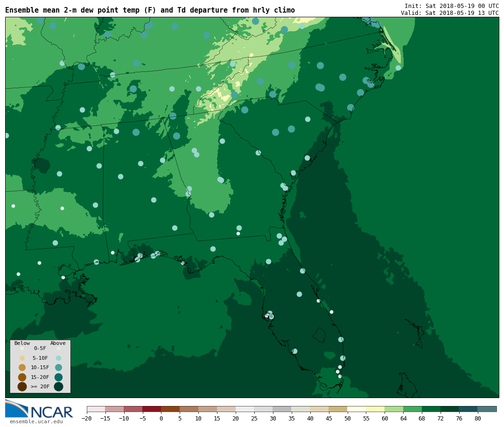Select the Valid: Sat 2018-05-19 13 UTC text
Image resolution: width=504 pixels, height=427 pixels.
(x=450, y=13)
